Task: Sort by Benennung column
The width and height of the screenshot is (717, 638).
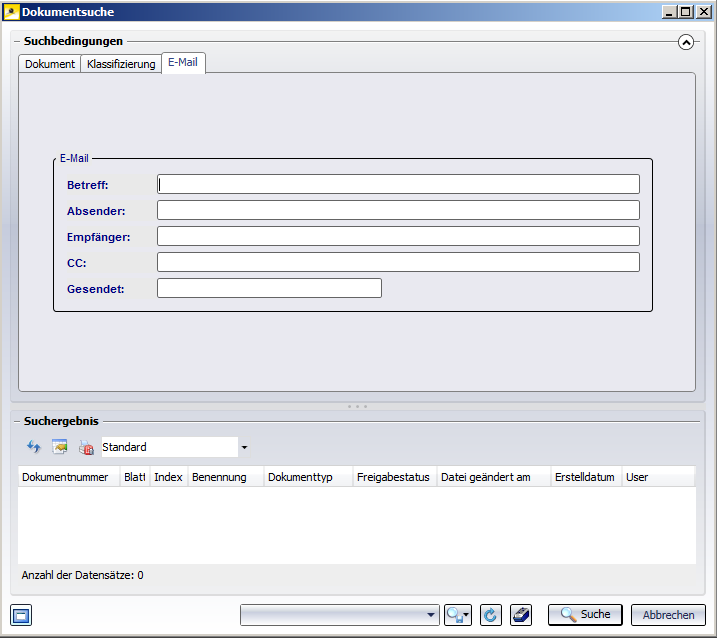Action: 226,477
